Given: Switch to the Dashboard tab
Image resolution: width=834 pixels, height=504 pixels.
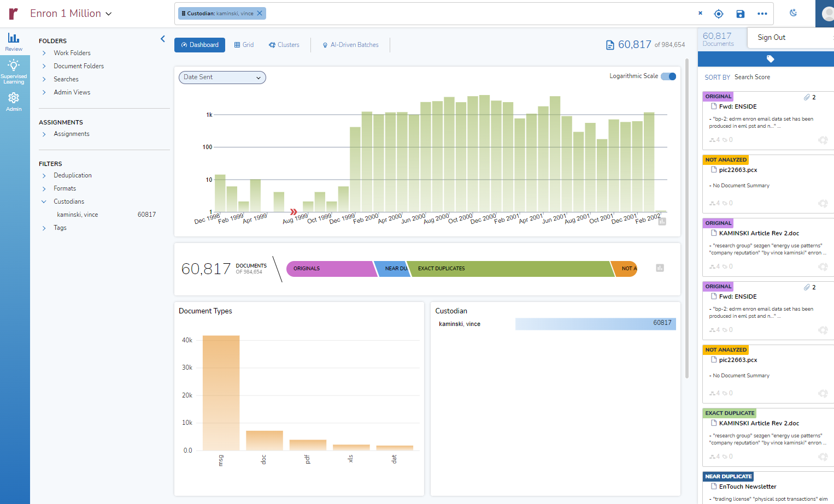Looking at the screenshot, I should pyautogui.click(x=199, y=45).
